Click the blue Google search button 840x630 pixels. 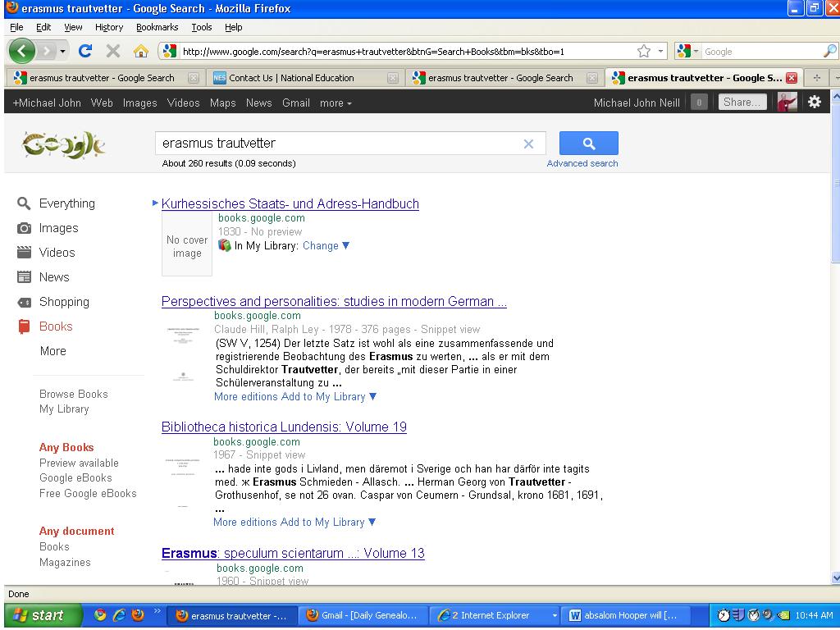[x=588, y=143]
